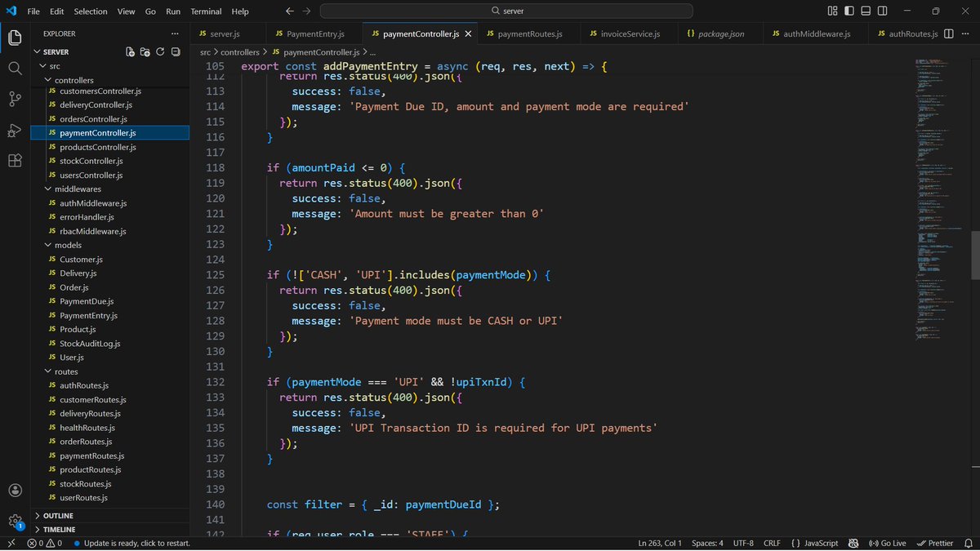
Task: Change CRLF end of line sequence
Action: pos(772,543)
